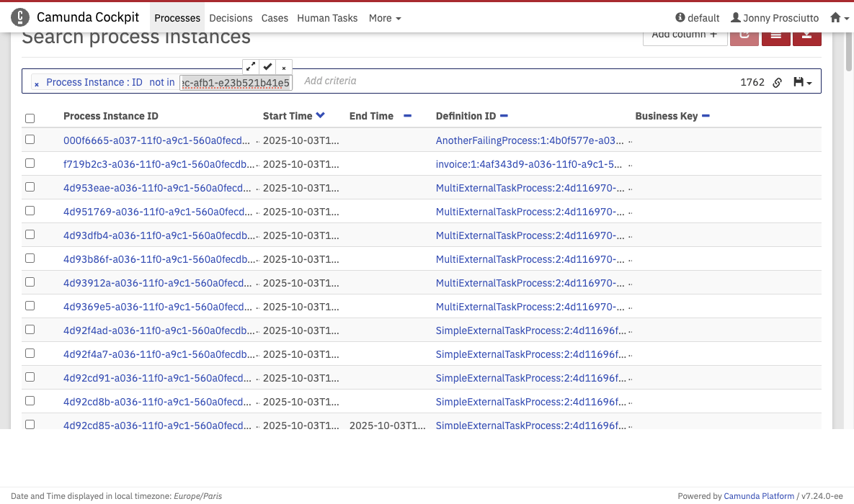Screen dimensions: 854x504
Task: Sort by Start Time column arrow
Action: tap(320, 116)
